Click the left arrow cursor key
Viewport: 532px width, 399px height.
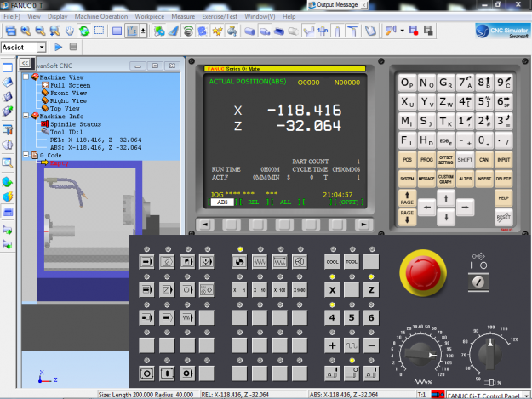pos(426,207)
